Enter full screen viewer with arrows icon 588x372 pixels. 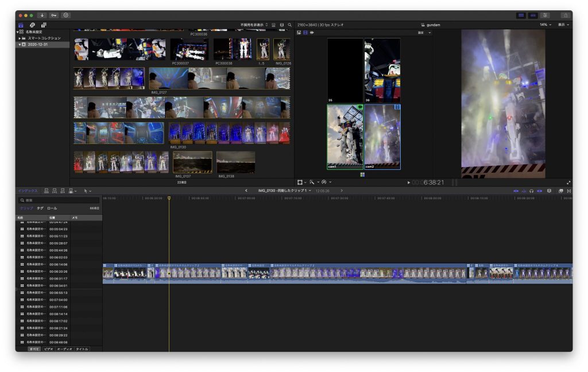click(x=568, y=183)
